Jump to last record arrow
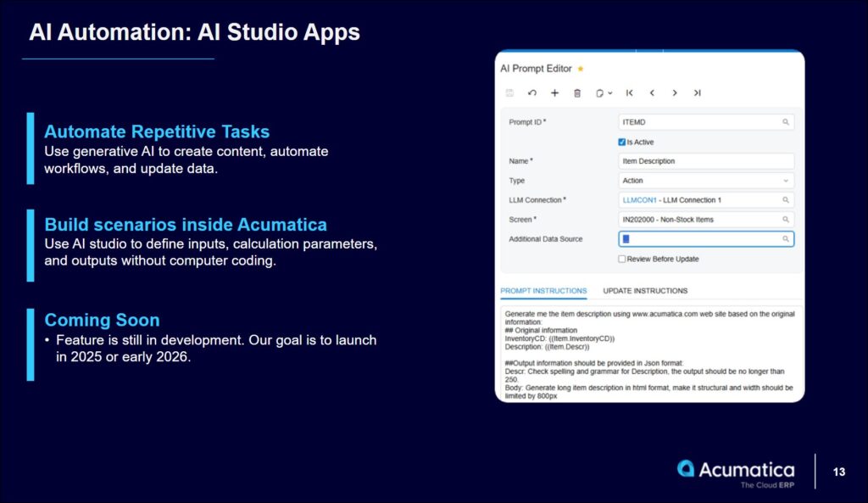868x503 pixels. point(697,93)
